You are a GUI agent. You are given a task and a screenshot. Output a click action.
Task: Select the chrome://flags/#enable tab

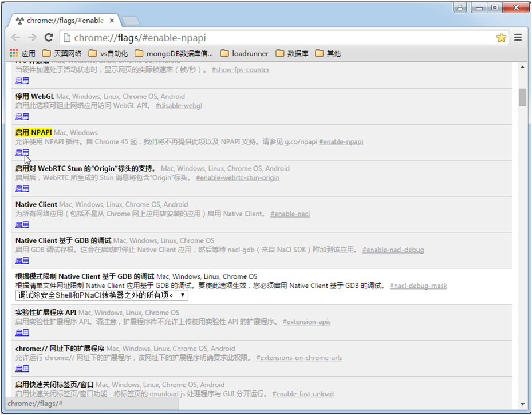tap(65, 21)
